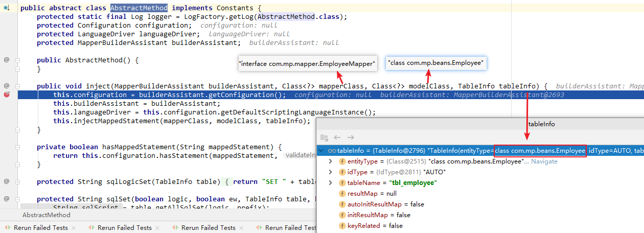Select the 'keyRelated = false' row
The height and width of the screenshot is (233, 644).
pyautogui.click(x=480, y=226)
